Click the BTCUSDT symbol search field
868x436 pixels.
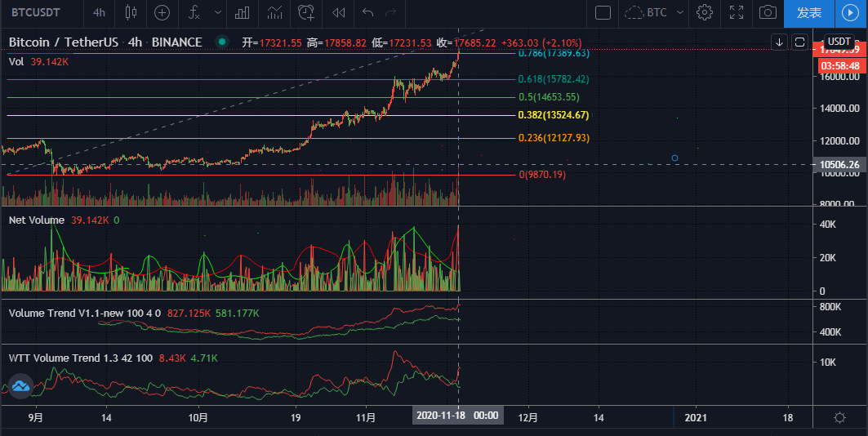38,12
